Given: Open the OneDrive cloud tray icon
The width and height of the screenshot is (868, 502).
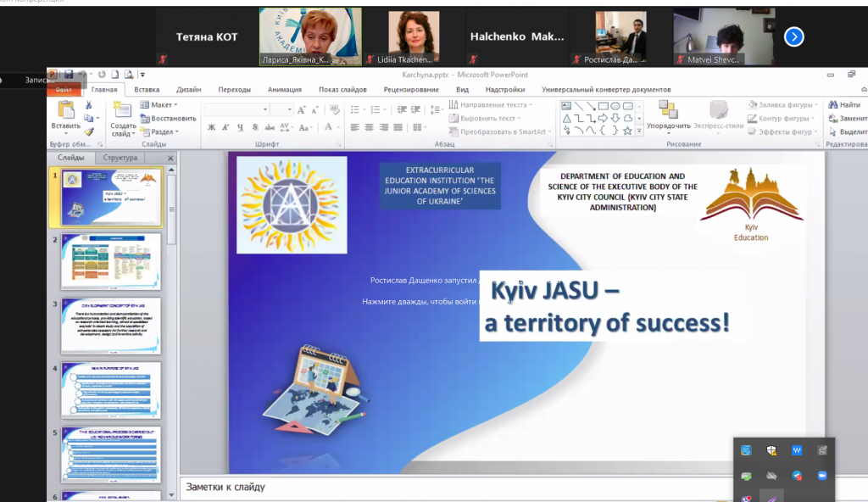Looking at the screenshot, I should [771, 476].
